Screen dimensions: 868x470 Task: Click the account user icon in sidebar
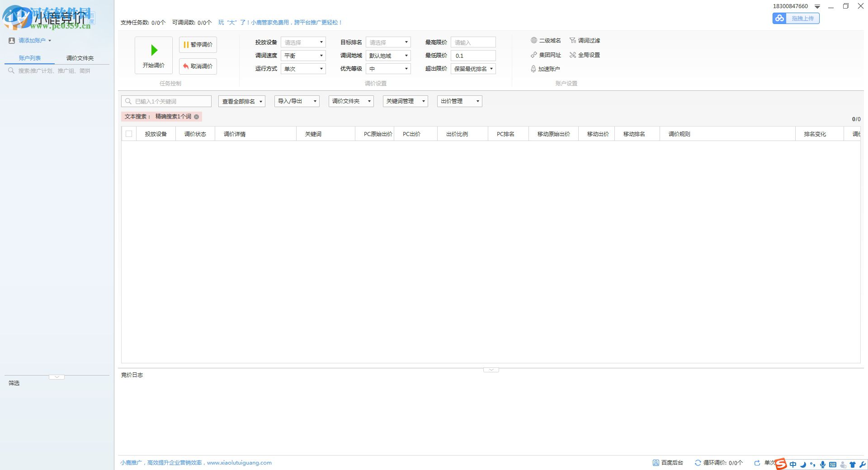coord(12,40)
